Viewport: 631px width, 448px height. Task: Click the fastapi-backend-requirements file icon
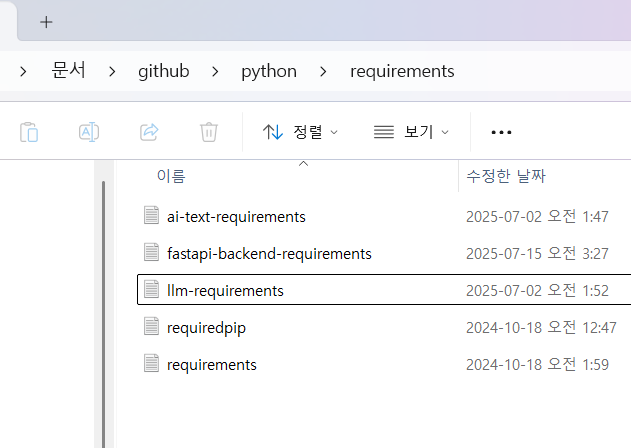[x=152, y=253]
